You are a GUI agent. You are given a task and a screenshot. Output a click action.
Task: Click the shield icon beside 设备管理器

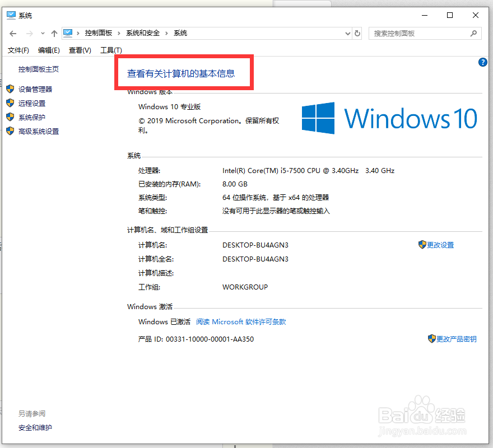coord(11,89)
